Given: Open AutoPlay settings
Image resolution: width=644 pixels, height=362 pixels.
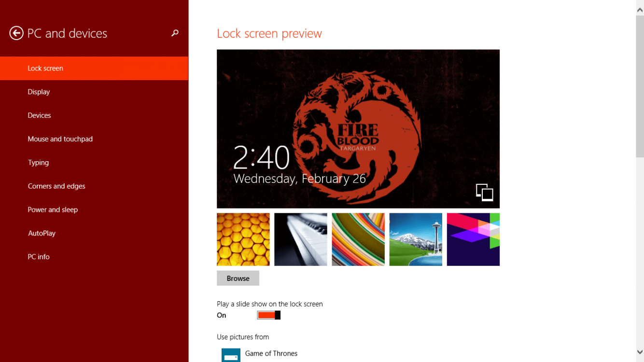Looking at the screenshot, I should click(x=42, y=233).
